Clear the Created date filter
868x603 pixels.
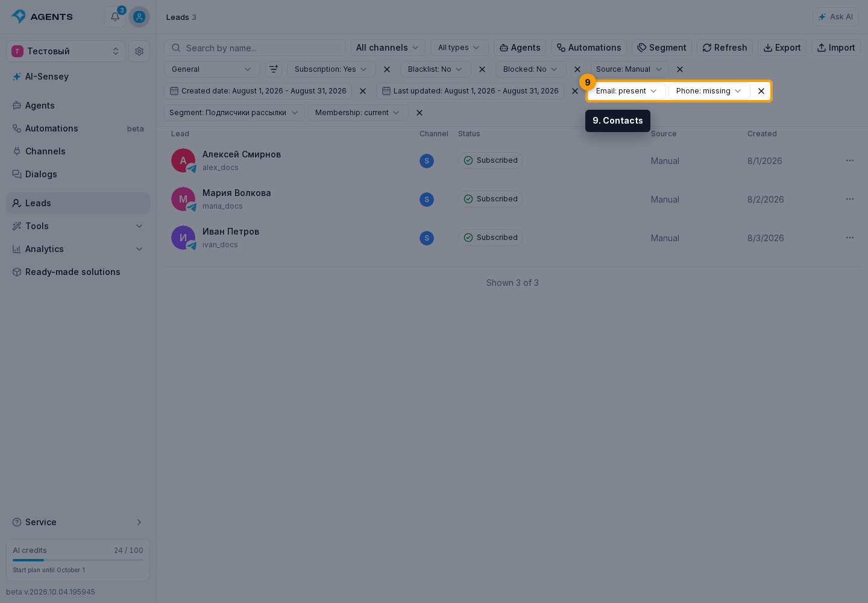click(x=363, y=91)
